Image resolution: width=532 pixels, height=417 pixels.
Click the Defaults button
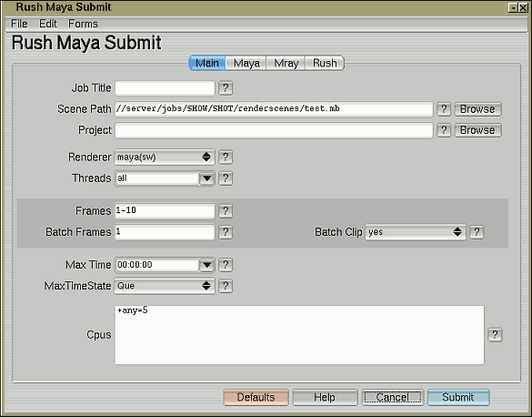[x=256, y=397]
